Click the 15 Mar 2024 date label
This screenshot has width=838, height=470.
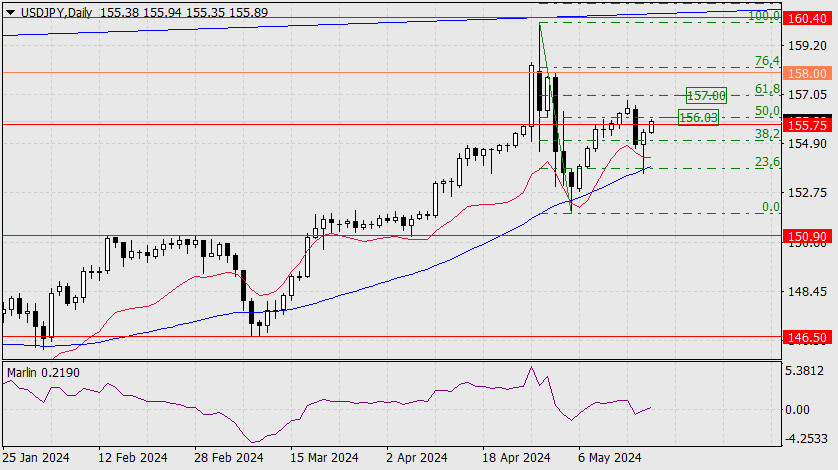(324, 458)
